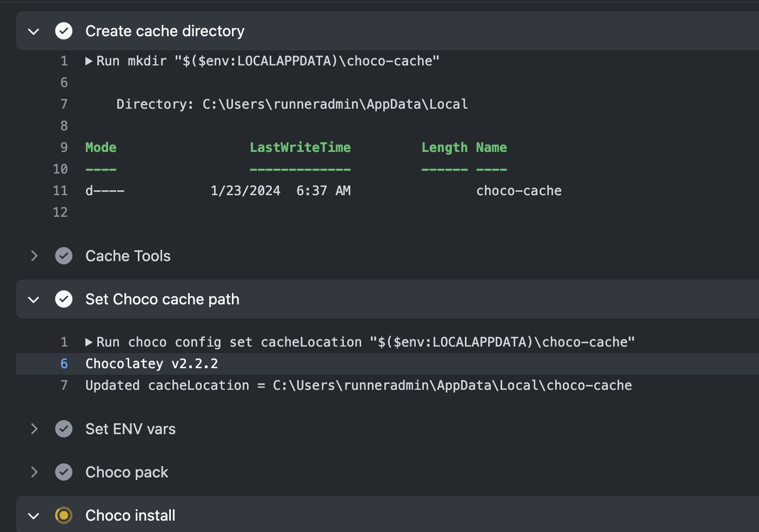This screenshot has width=759, height=532.
Task: Click the Set ENV vars step title
Action: (x=130, y=429)
